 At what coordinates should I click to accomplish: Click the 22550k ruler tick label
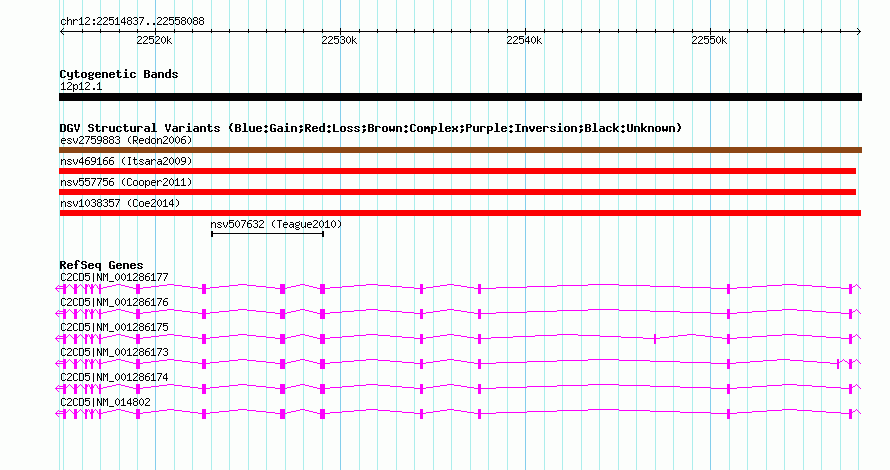click(709, 40)
